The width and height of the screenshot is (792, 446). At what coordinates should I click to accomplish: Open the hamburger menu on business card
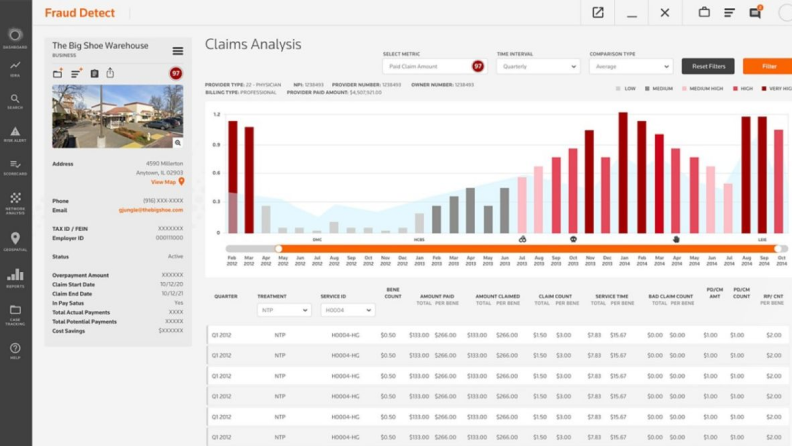pyautogui.click(x=177, y=51)
